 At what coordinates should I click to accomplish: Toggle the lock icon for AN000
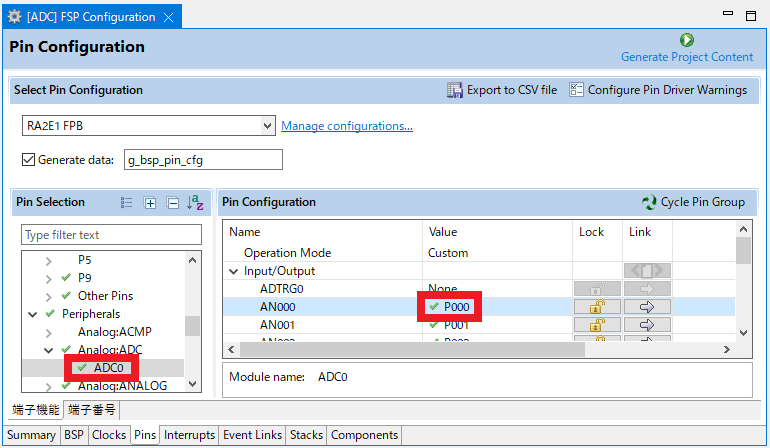click(x=597, y=307)
